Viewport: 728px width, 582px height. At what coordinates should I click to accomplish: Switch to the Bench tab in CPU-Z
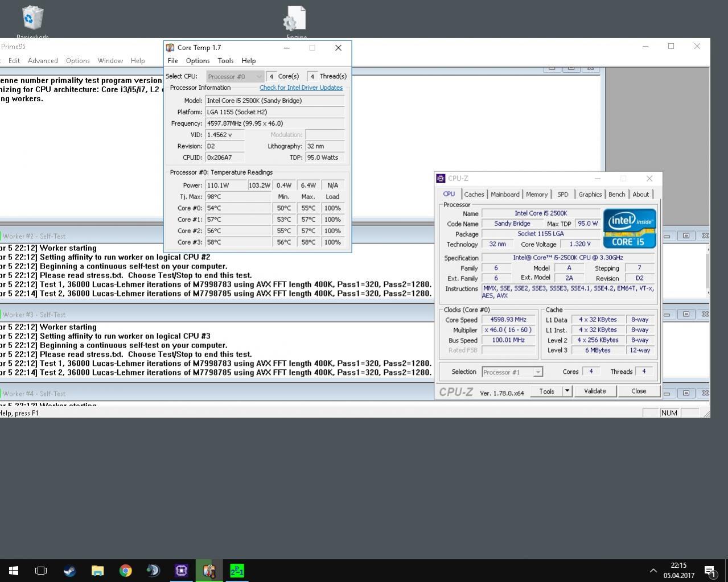(616, 195)
